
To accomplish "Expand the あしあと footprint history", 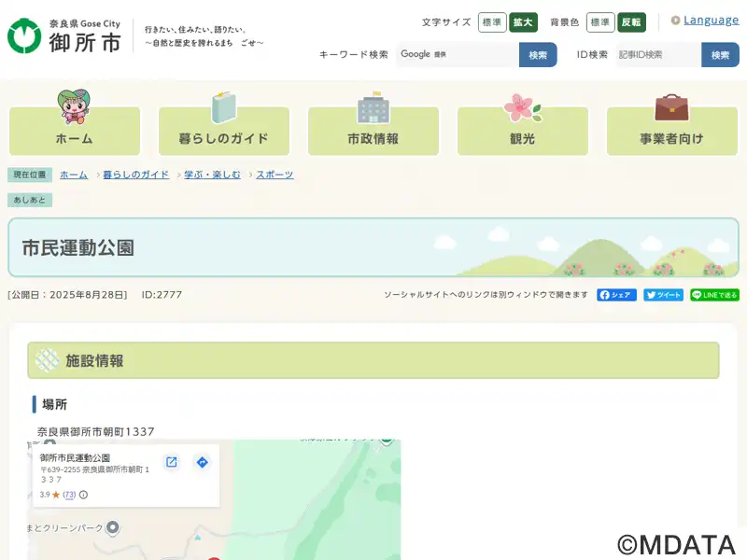I will tap(30, 200).
